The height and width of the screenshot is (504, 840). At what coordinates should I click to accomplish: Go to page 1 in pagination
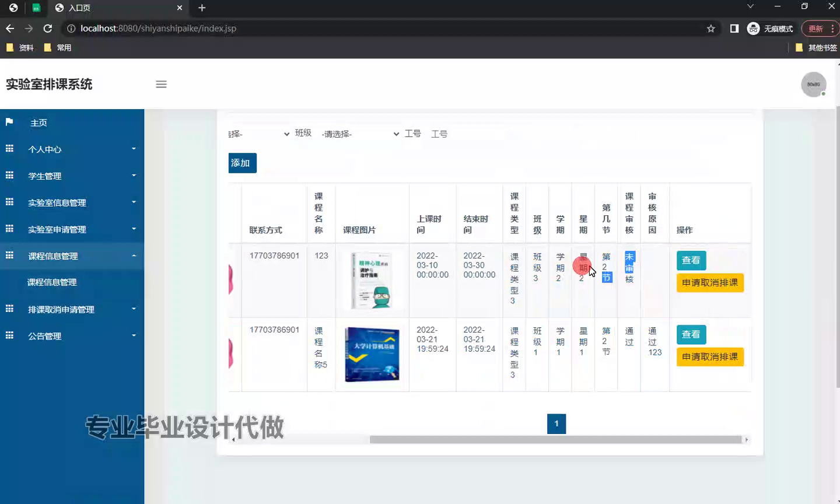[x=556, y=423]
